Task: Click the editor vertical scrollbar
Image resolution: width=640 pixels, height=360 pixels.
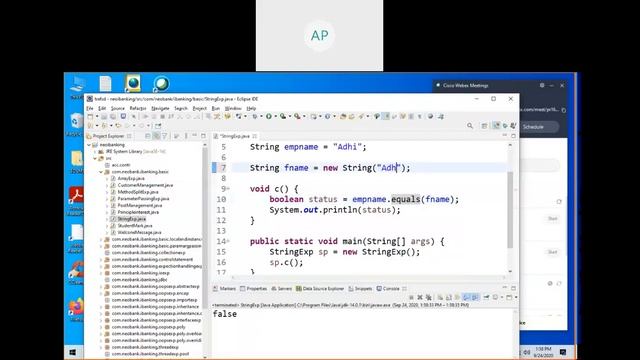Action: coord(510,209)
